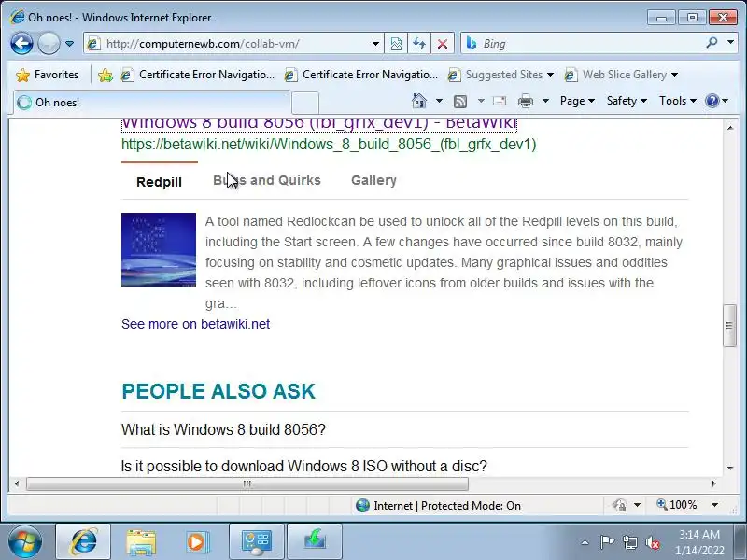Select the 'Oh noes!' browser tab

coord(151,103)
